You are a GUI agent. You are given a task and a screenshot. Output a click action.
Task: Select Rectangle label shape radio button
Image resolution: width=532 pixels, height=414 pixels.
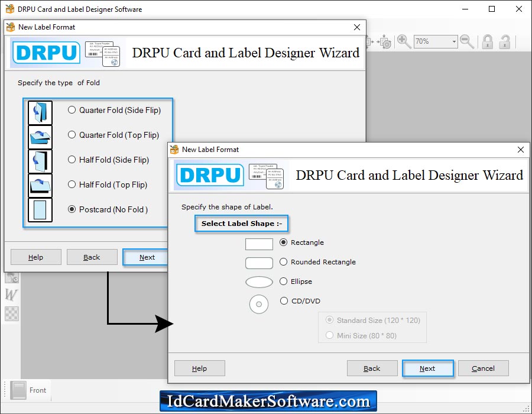[x=283, y=242]
